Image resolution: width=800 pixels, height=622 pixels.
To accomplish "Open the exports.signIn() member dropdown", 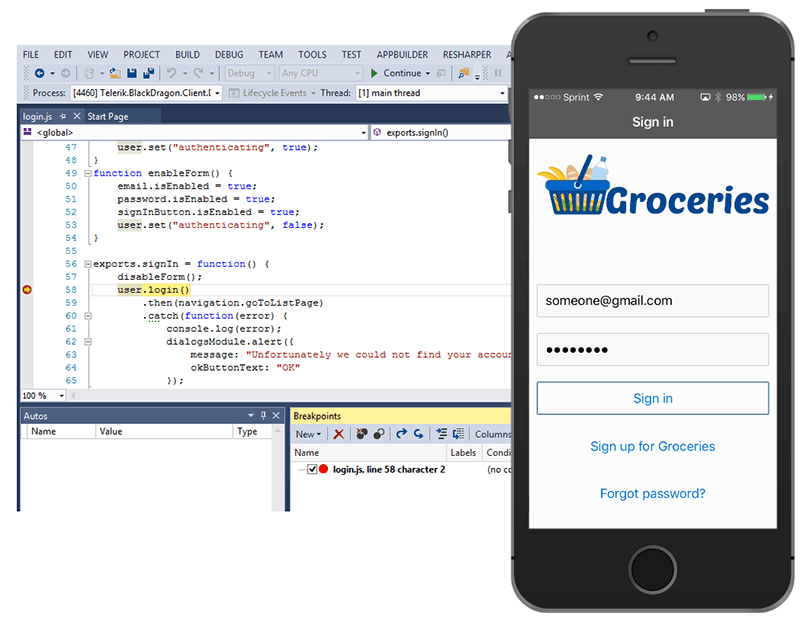I will (442, 133).
